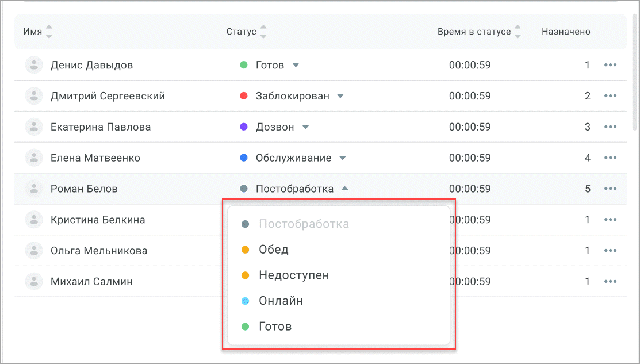Click avatar icon of Михаил Салмин
This screenshot has height=364, width=640.
tap(34, 282)
